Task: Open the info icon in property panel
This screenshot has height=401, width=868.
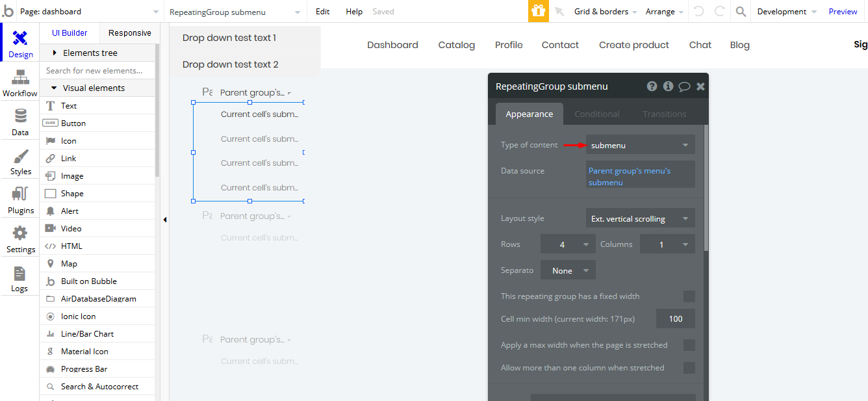Action: (668, 86)
